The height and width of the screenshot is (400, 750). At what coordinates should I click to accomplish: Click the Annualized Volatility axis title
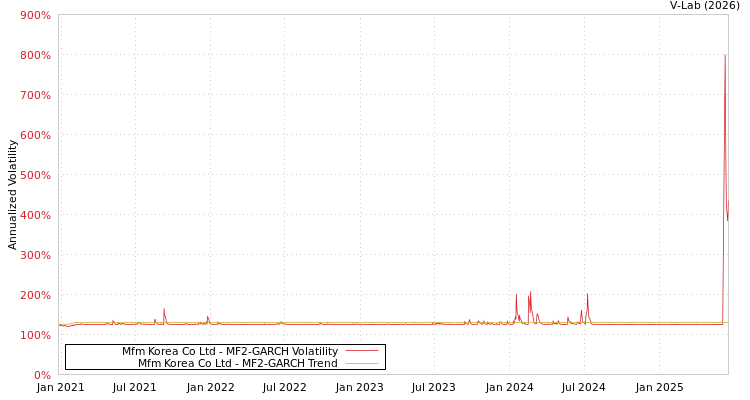[x=12, y=195]
